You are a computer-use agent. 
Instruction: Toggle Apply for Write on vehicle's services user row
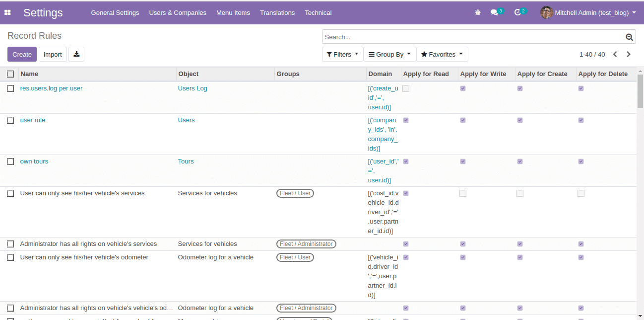tap(463, 193)
